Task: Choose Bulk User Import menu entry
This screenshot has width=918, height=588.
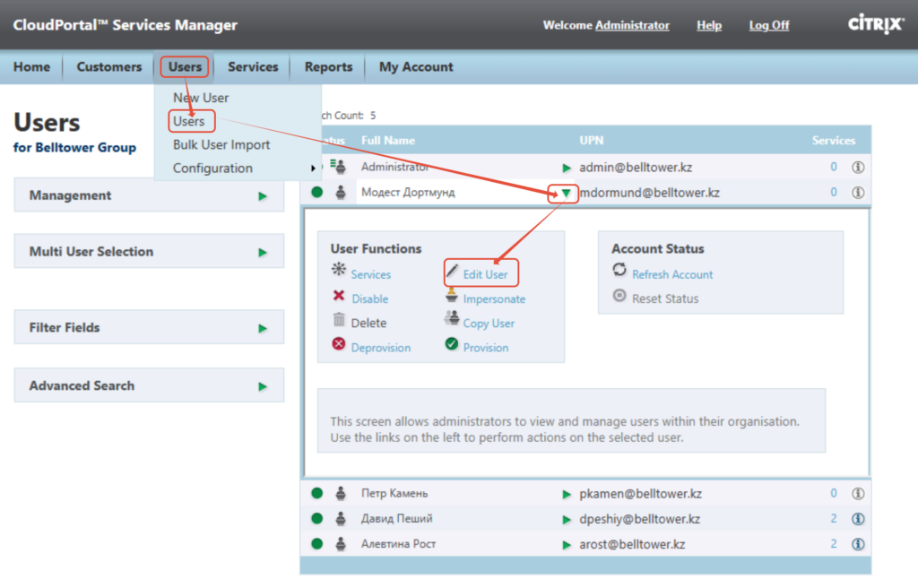Action: [221, 144]
